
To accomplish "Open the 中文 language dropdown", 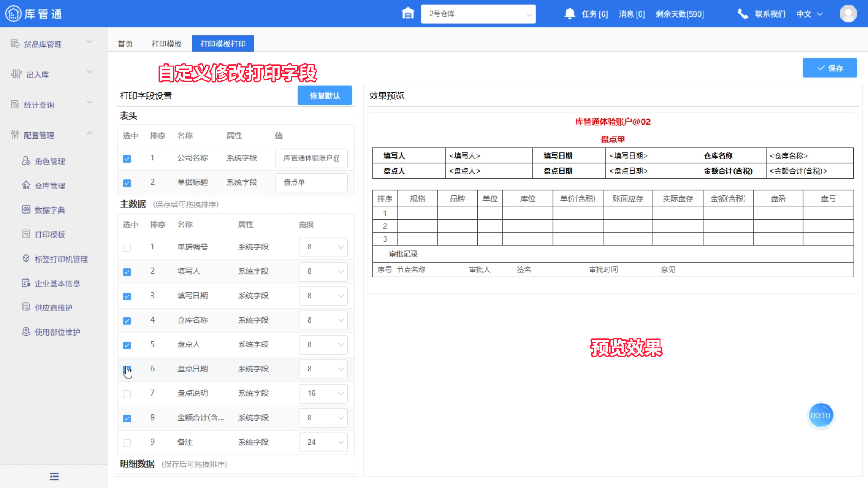I will point(810,14).
